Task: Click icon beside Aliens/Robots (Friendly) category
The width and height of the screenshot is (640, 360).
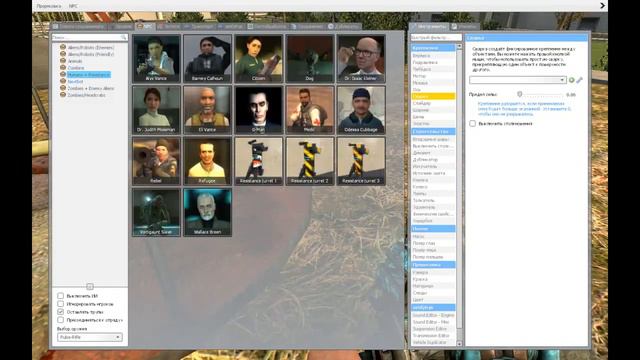Action: pos(63,54)
